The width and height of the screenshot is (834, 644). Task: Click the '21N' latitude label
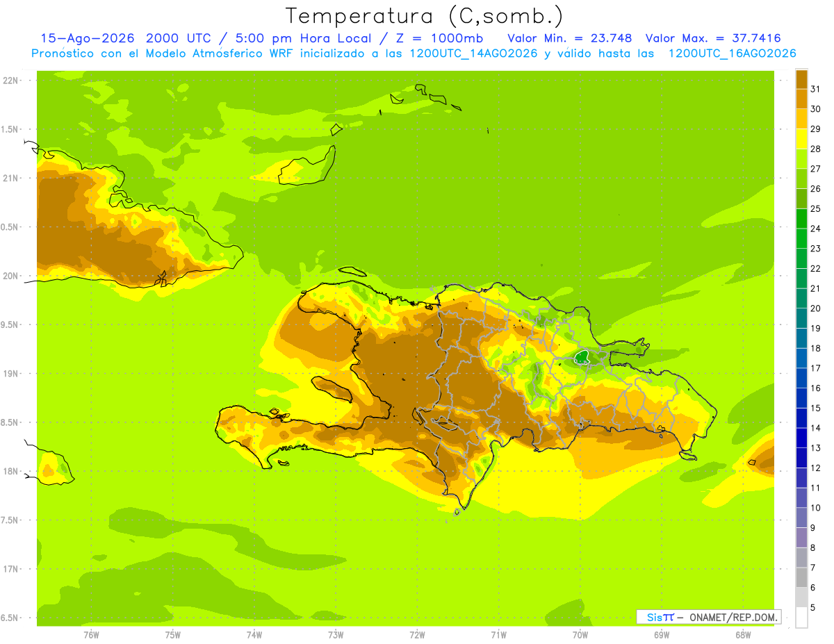tap(11, 179)
